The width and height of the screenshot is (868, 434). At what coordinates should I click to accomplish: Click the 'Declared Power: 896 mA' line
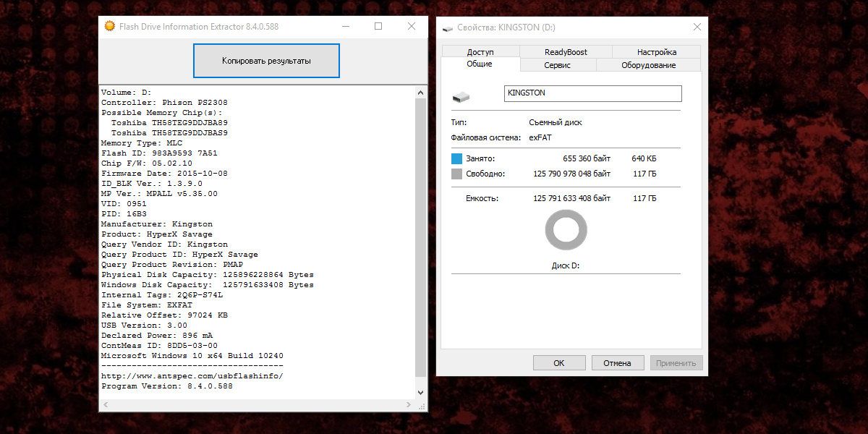pyautogui.click(x=157, y=336)
